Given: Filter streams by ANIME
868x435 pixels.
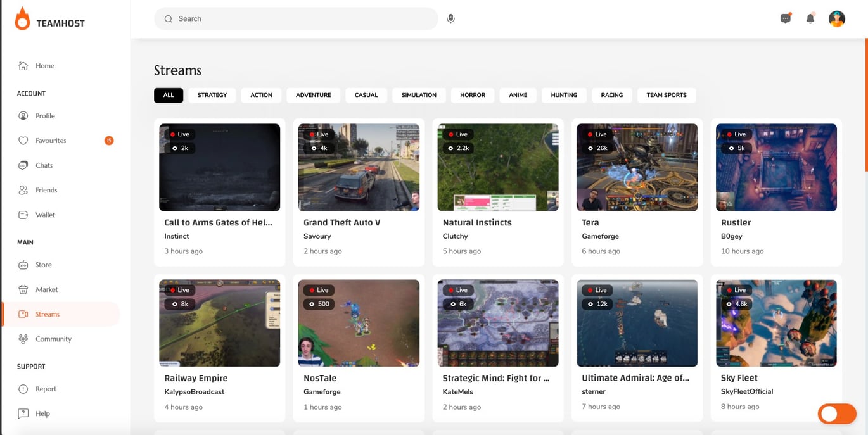Looking at the screenshot, I should [x=518, y=95].
